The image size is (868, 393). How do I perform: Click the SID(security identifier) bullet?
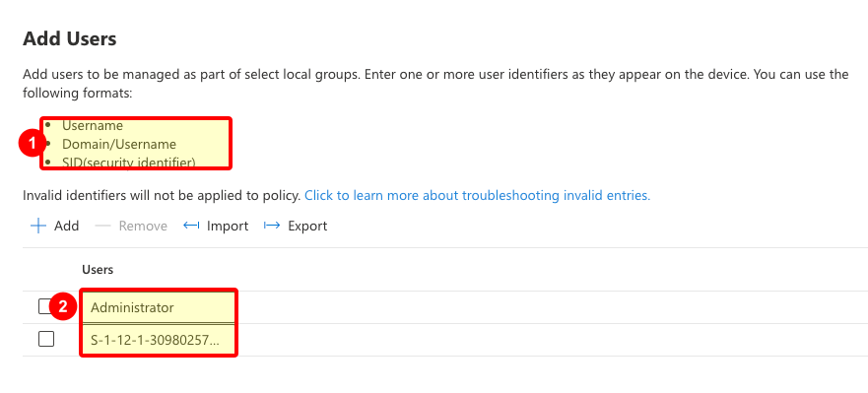[x=129, y=163]
